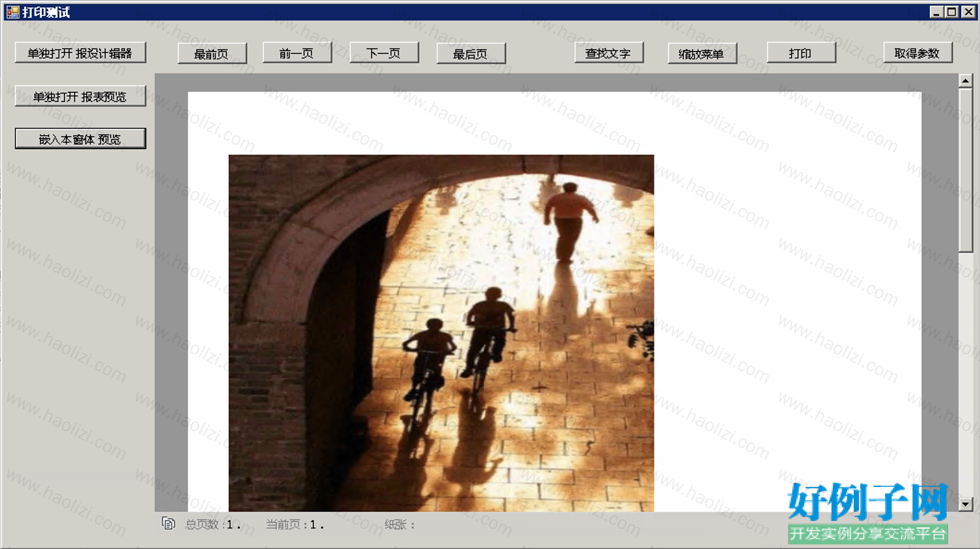
Task: Click the cyclists photo in preview
Action: (x=441, y=333)
